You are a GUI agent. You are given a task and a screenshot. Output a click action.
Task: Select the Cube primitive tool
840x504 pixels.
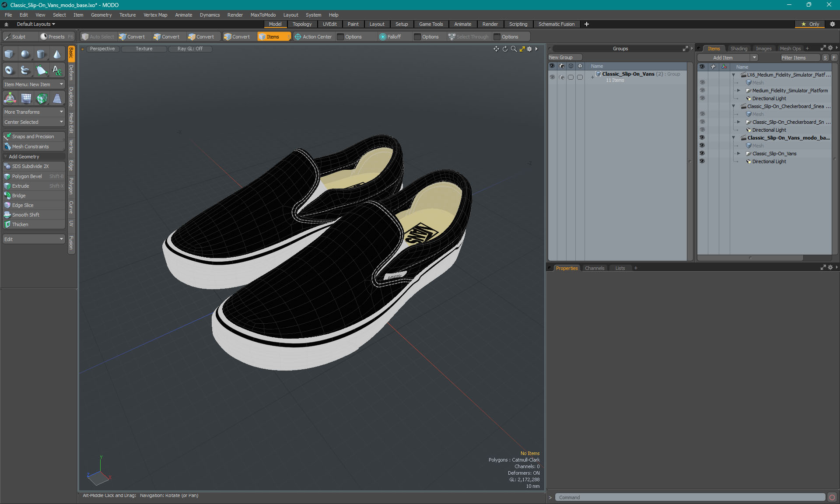(x=9, y=54)
